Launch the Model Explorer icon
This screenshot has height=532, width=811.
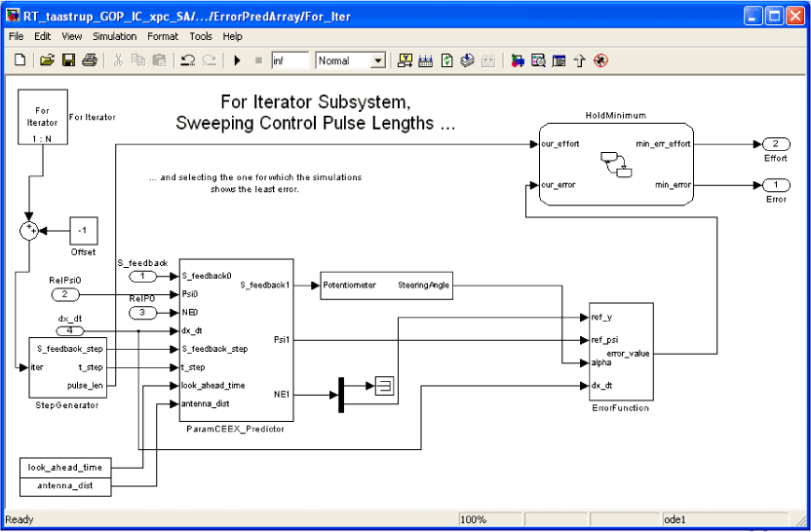(538, 60)
